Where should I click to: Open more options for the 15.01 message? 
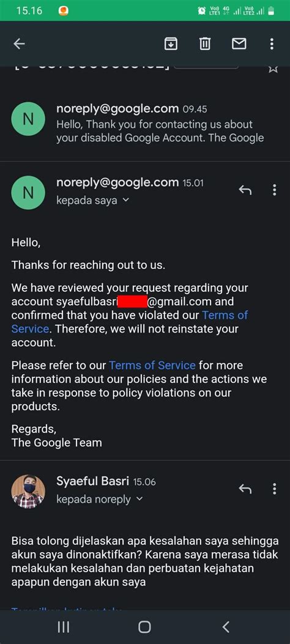[x=274, y=190]
